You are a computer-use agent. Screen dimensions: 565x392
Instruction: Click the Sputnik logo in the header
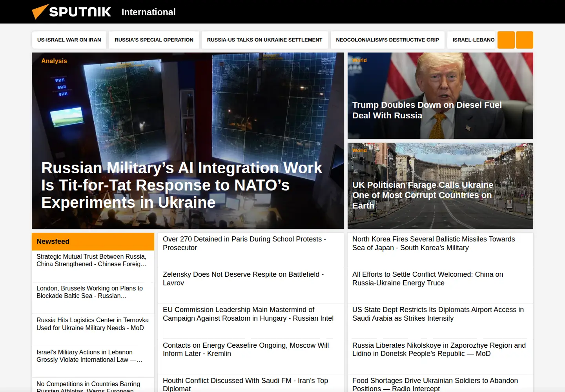pos(71,12)
